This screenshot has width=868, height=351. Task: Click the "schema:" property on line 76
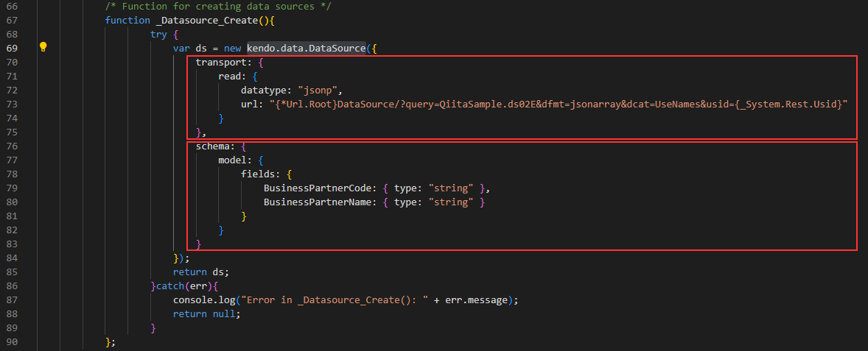(x=215, y=146)
